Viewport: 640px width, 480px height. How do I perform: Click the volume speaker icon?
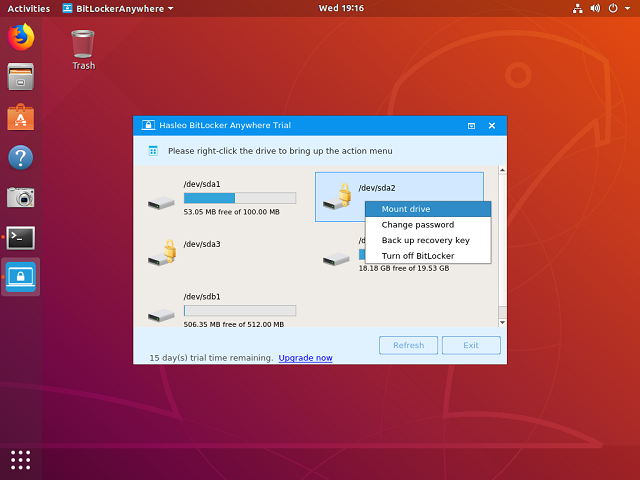pos(596,8)
